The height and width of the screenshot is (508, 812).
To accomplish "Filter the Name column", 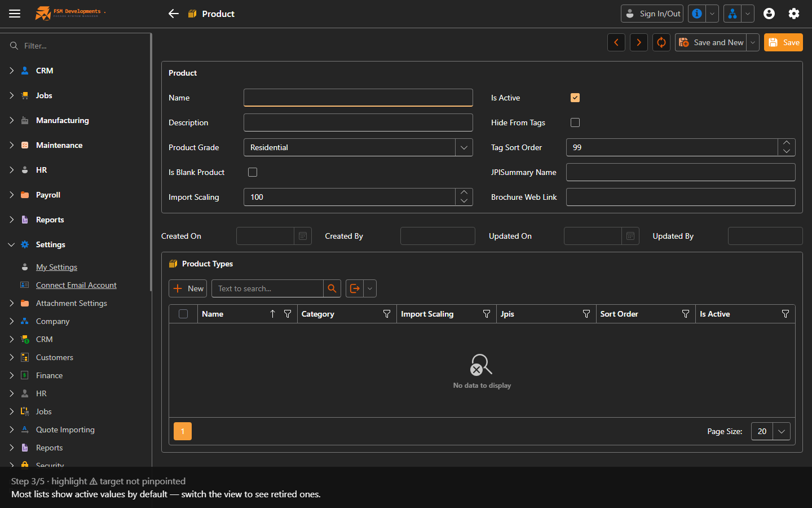I will 288,314.
